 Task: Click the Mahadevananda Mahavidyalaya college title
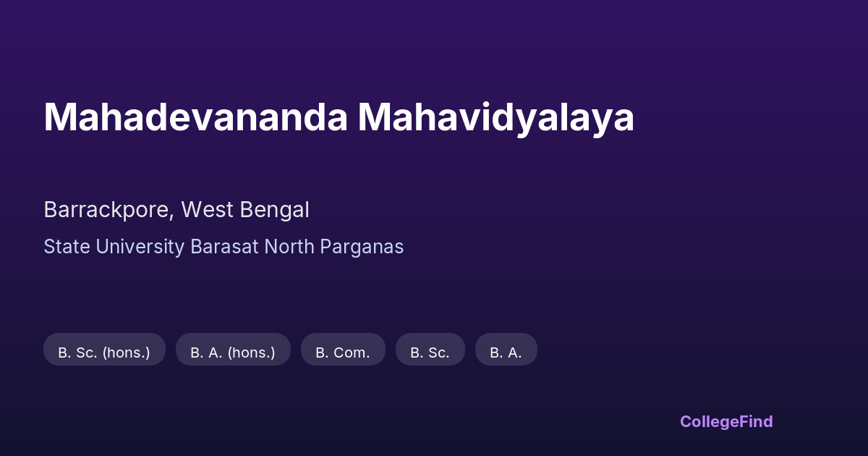339,117
